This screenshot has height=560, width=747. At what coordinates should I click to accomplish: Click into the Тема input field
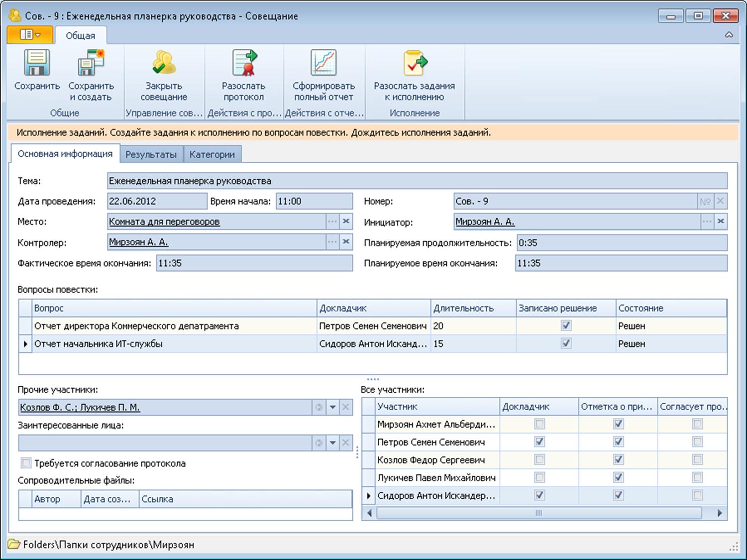(x=417, y=181)
